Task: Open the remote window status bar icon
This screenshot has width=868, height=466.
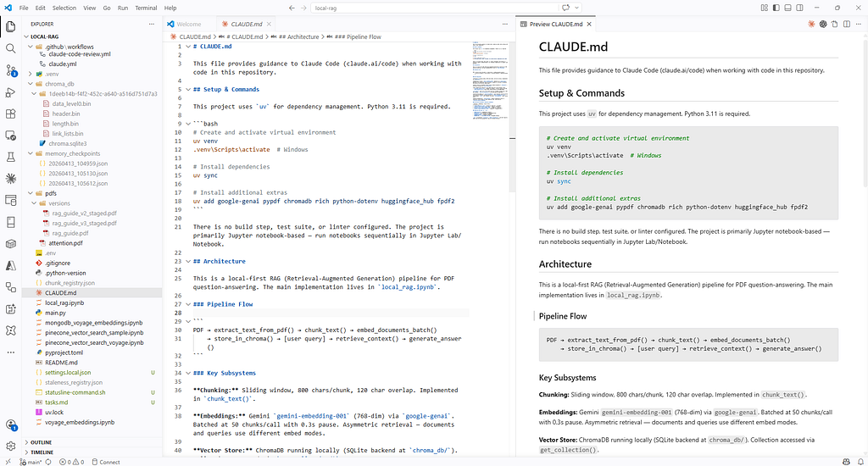Action: tap(8, 462)
